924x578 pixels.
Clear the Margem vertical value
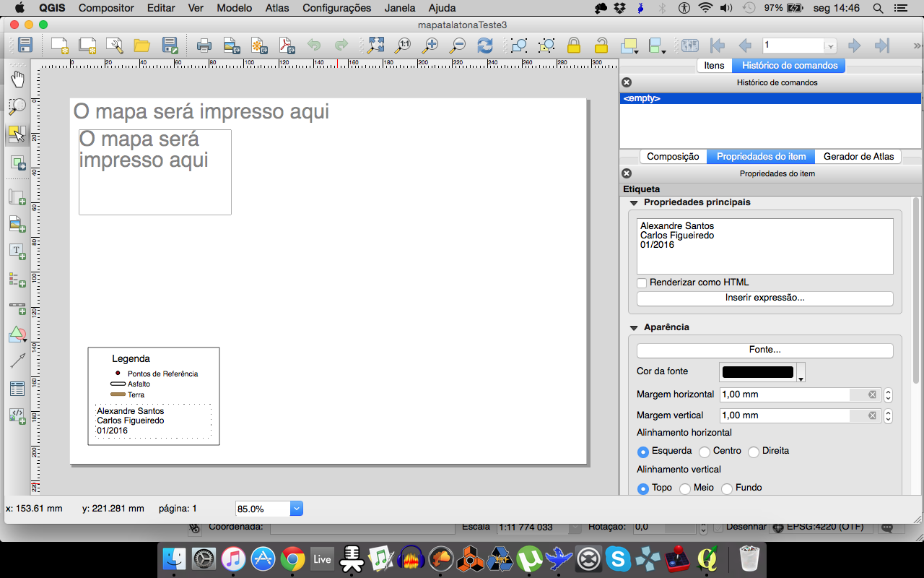click(872, 415)
